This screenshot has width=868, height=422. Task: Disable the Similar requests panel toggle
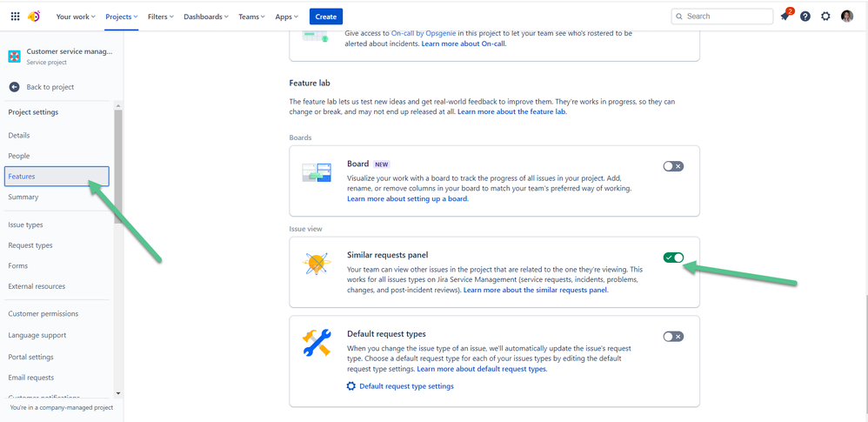click(673, 257)
